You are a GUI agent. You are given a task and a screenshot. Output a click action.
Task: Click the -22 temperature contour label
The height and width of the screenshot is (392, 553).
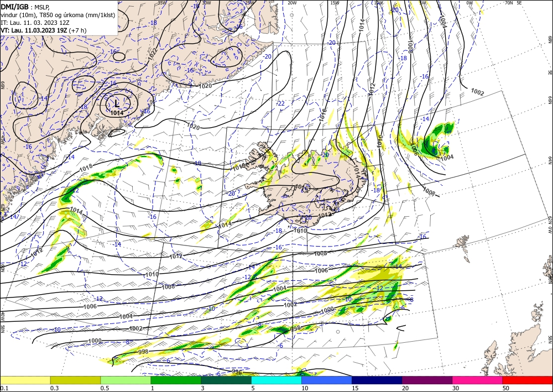[281, 103]
